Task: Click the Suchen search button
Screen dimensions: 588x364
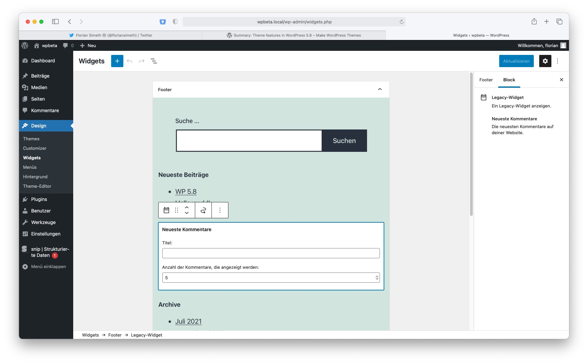Action: click(344, 141)
